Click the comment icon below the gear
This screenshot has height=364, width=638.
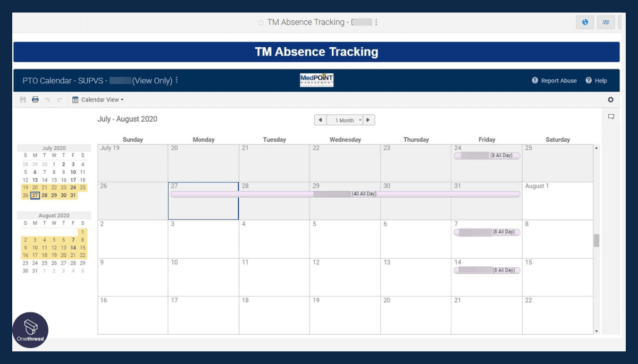611,116
